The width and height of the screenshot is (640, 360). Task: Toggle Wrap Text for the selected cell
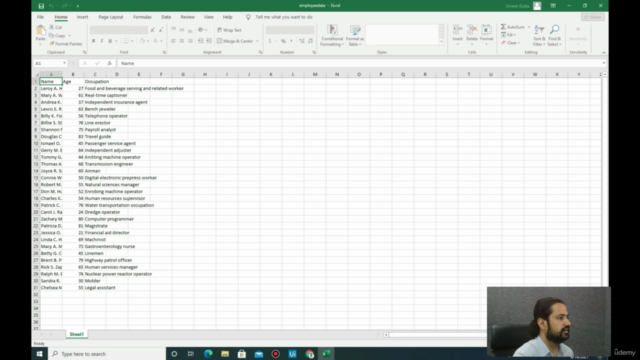pyautogui.click(x=229, y=30)
